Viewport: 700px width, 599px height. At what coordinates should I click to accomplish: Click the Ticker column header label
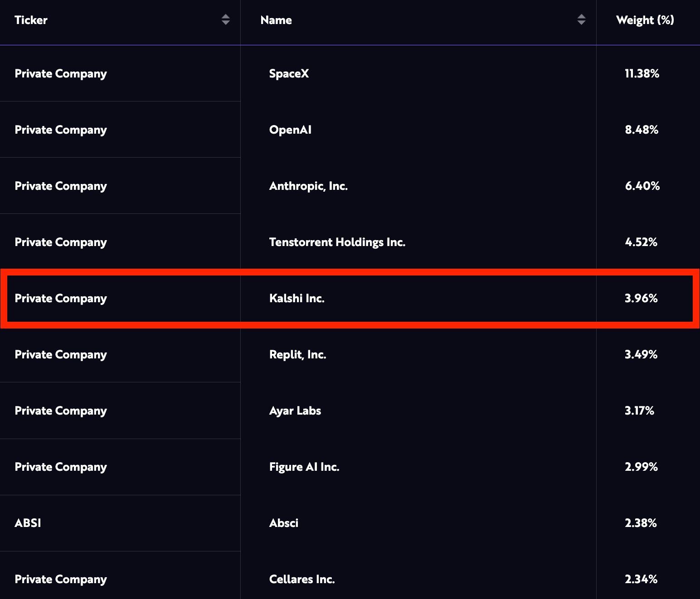[31, 20]
